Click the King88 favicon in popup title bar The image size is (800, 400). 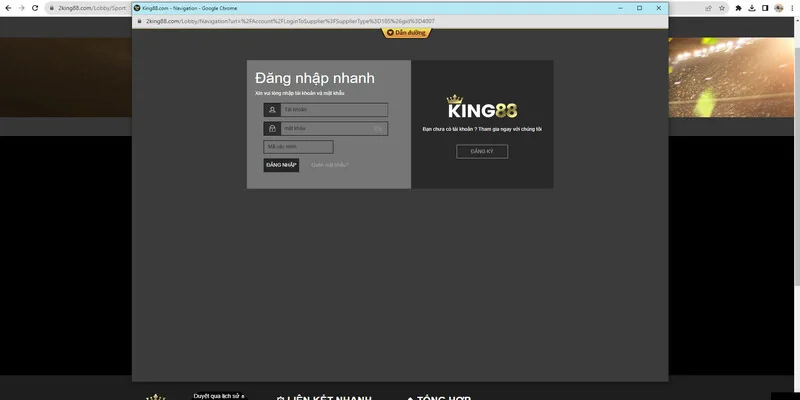click(x=137, y=8)
